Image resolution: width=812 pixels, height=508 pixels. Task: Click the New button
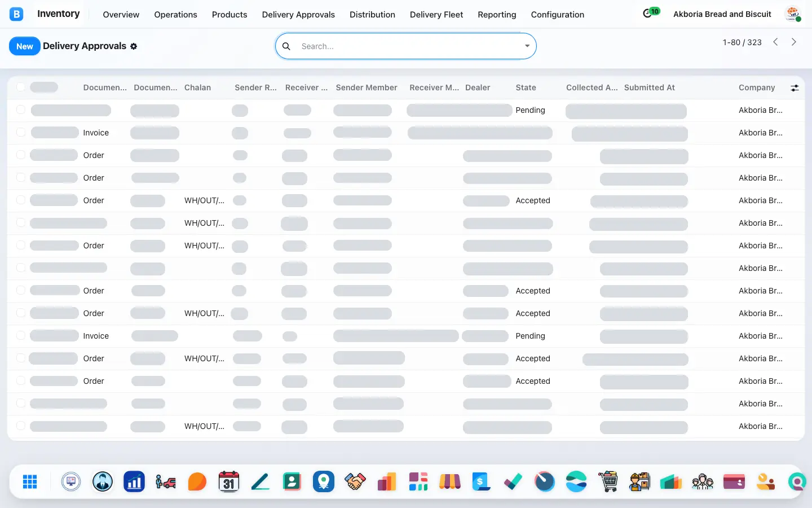pyautogui.click(x=25, y=46)
